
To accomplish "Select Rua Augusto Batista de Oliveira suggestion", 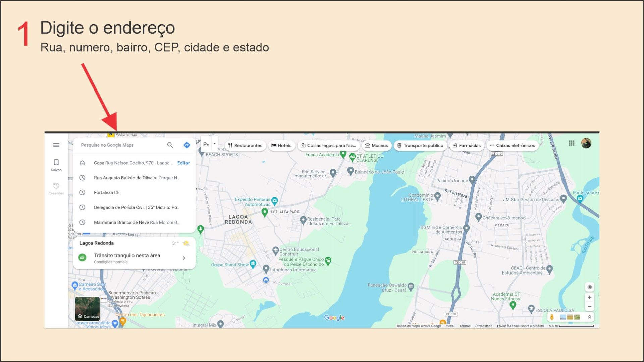I will [134, 178].
